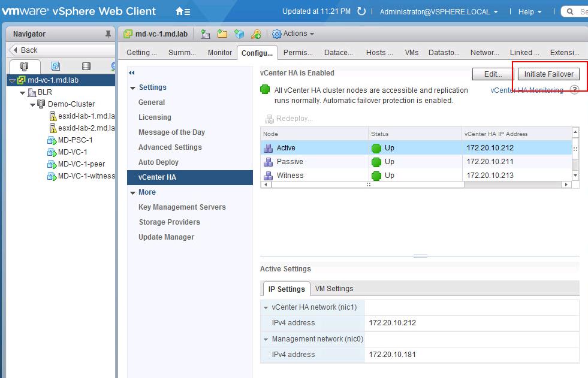
Task: Open Key Management Servers settings
Action: click(x=182, y=207)
